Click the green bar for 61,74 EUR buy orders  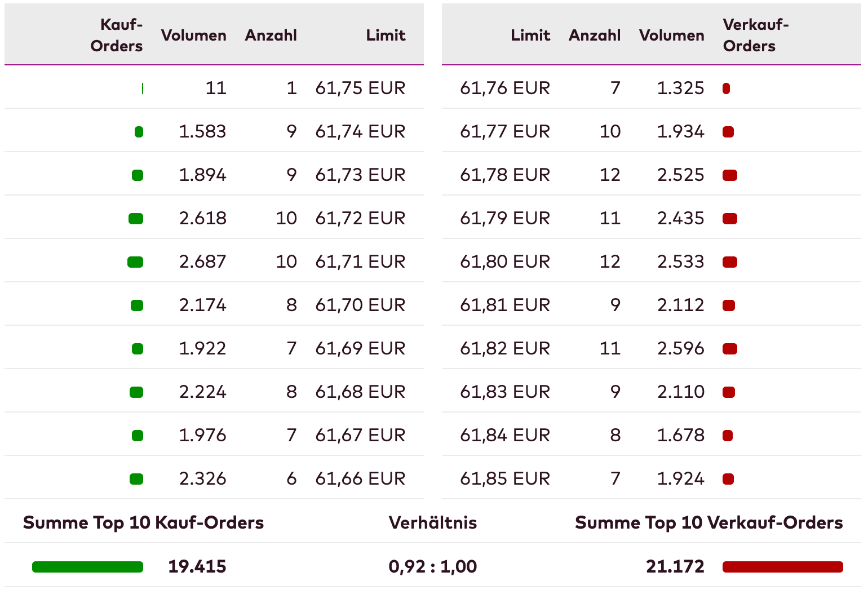click(139, 132)
